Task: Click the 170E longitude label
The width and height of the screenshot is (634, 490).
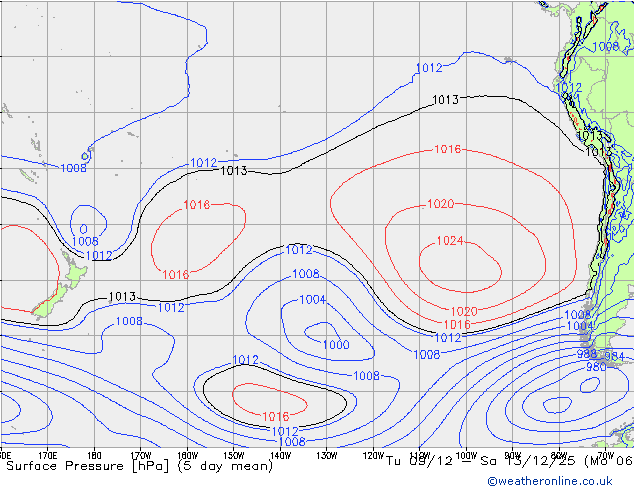Action: tap(48, 456)
